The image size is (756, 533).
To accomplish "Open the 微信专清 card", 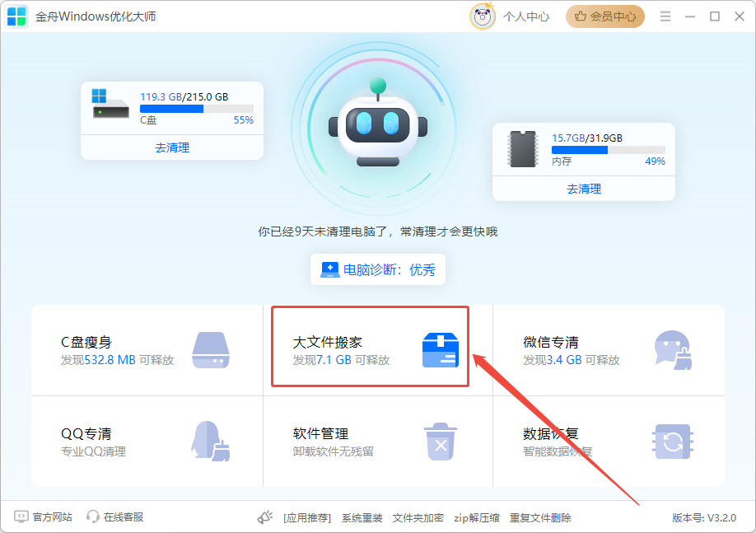I will [609, 350].
